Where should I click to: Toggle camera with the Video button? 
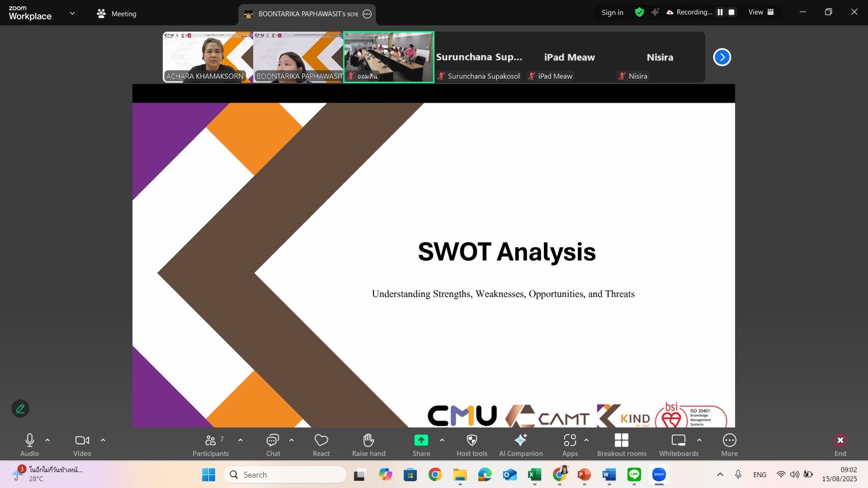click(x=82, y=445)
